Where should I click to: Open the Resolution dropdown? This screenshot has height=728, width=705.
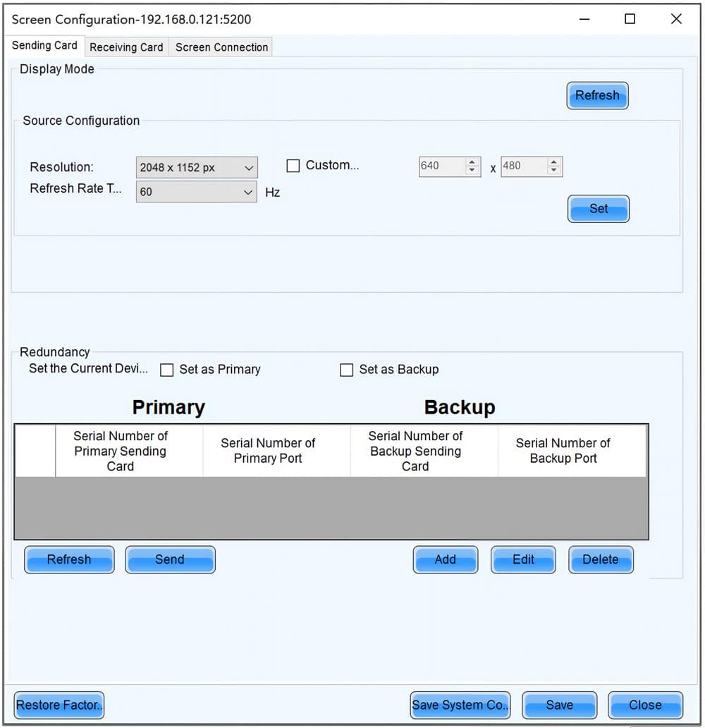pos(197,168)
